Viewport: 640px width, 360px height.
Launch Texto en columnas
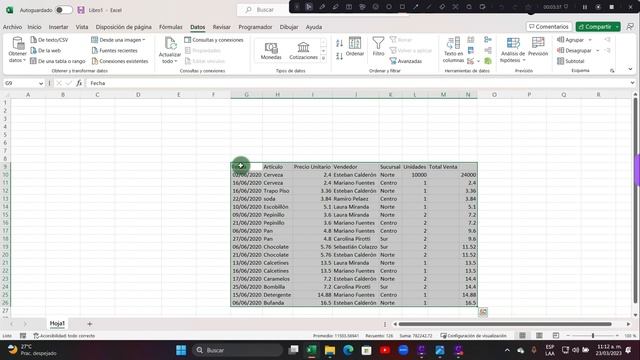click(x=453, y=50)
